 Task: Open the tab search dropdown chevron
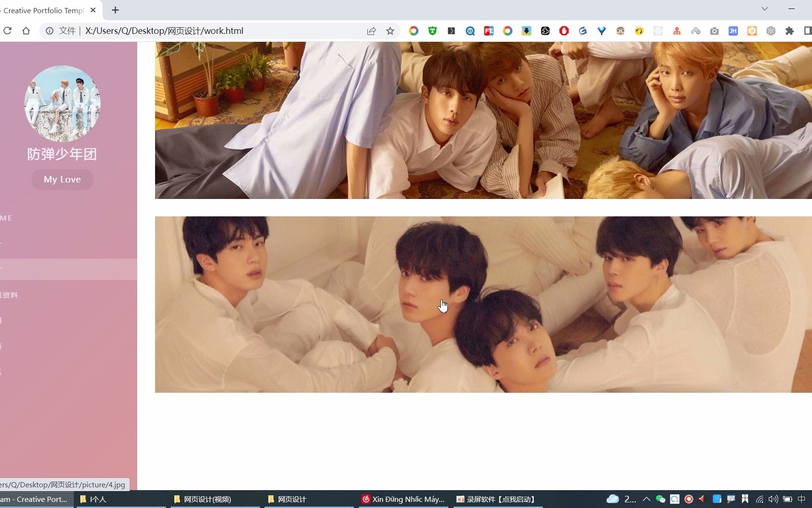(x=765, y=9)
